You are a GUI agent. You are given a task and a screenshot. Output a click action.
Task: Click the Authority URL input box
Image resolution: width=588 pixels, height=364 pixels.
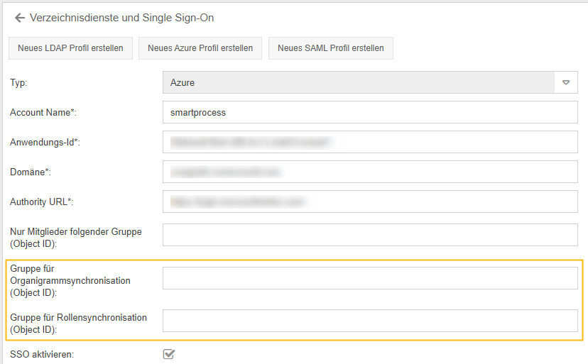click(370, 202)
